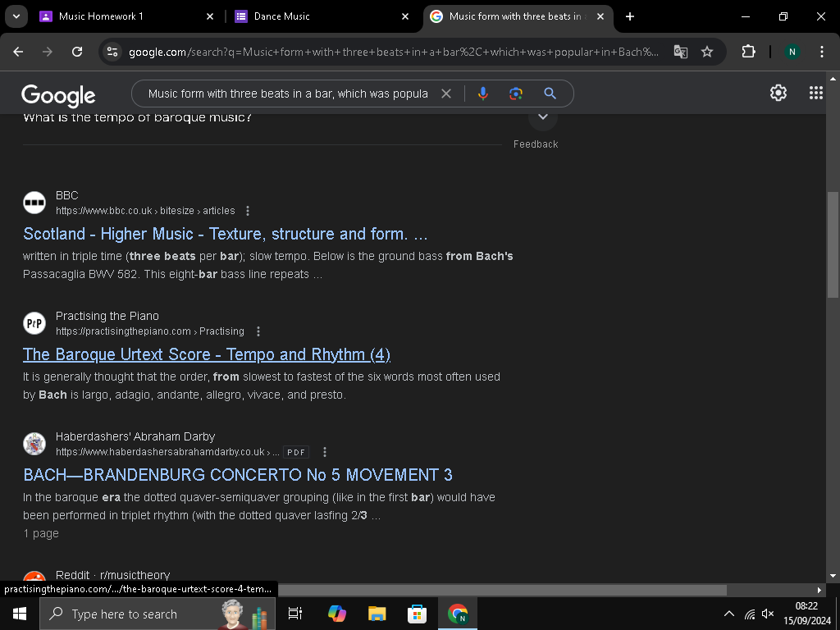Click the address bar URL
This screenshot has width=840, height=630.
[393, 52]
